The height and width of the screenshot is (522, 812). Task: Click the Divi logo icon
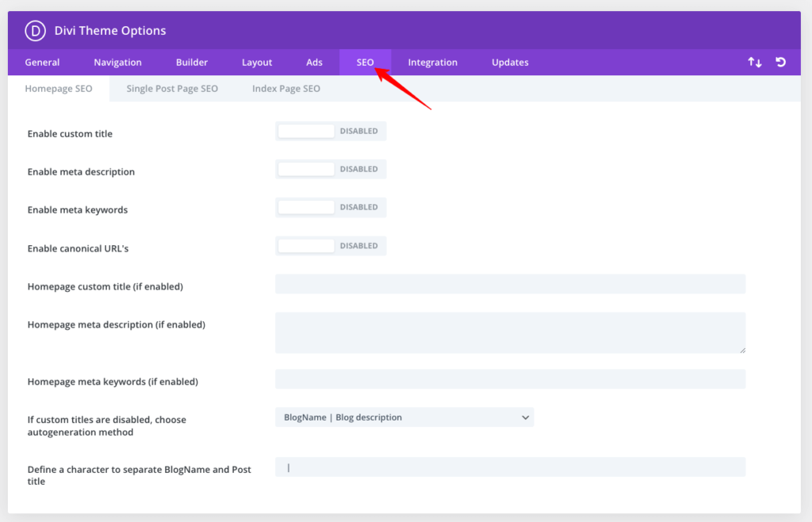35,31
